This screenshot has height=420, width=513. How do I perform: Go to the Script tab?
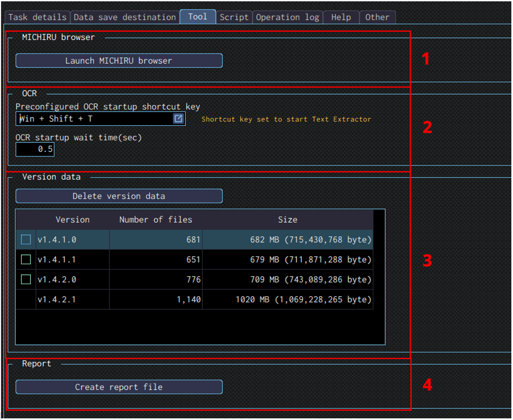click(234, 17)
